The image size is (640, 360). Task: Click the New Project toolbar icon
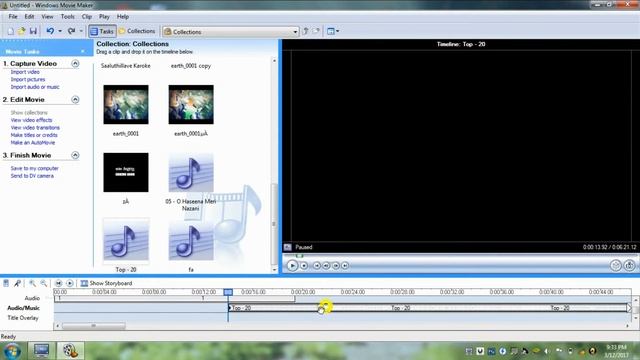(x=11, y=31)
